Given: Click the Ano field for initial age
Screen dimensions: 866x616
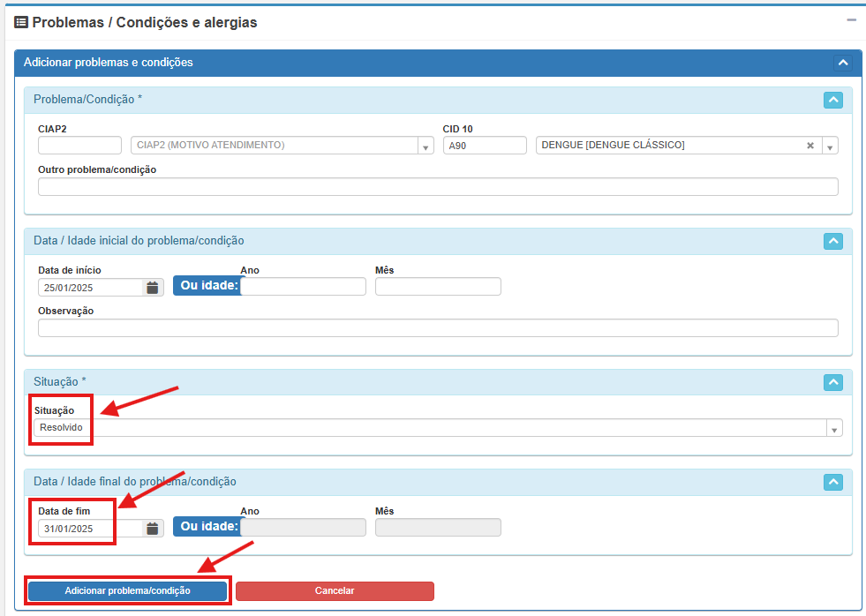Looking at the screenshot, I should tap(305, 287).
